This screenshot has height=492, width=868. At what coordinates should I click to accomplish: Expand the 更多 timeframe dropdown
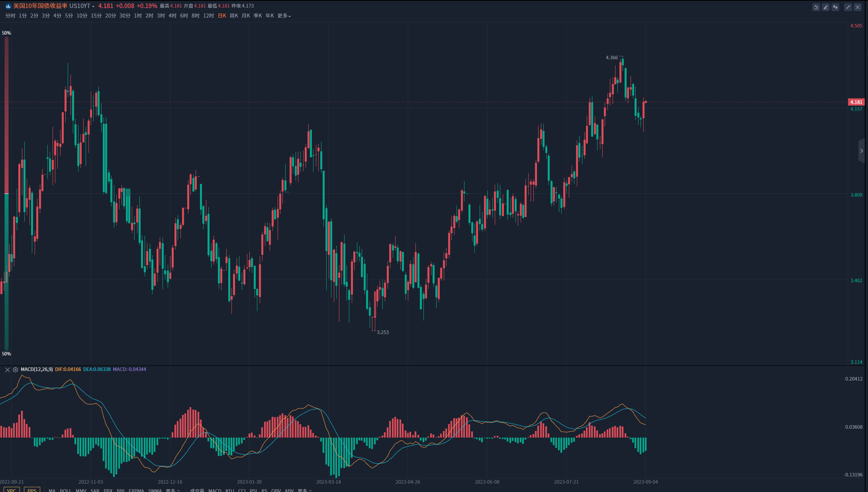(284, 16)
